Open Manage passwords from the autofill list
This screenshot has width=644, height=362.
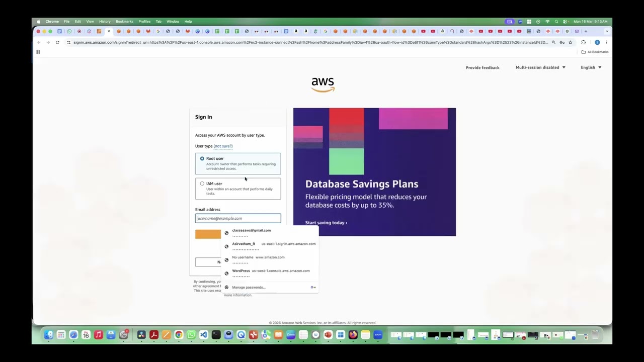click(249, 288)
